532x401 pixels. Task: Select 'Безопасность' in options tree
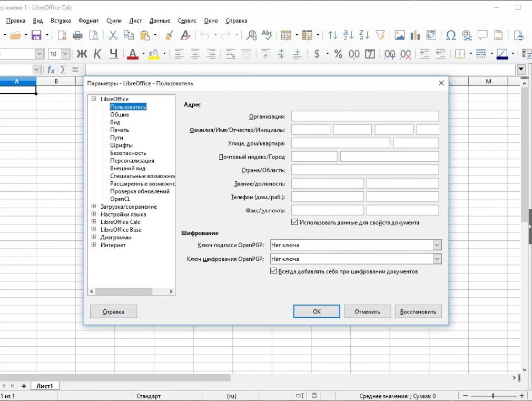pyautogui.click(x=128, y=153)
